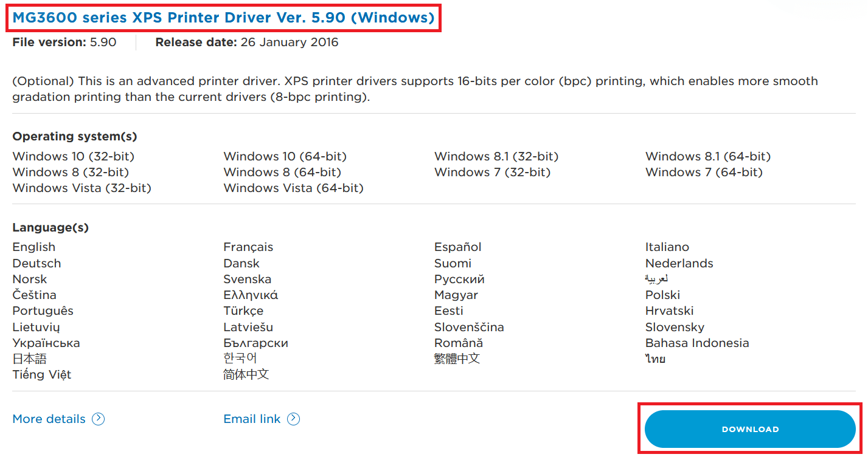Click the Tiếng Việt language entry
Viewport: 868px width, 457px height.
tap(42, 374)
